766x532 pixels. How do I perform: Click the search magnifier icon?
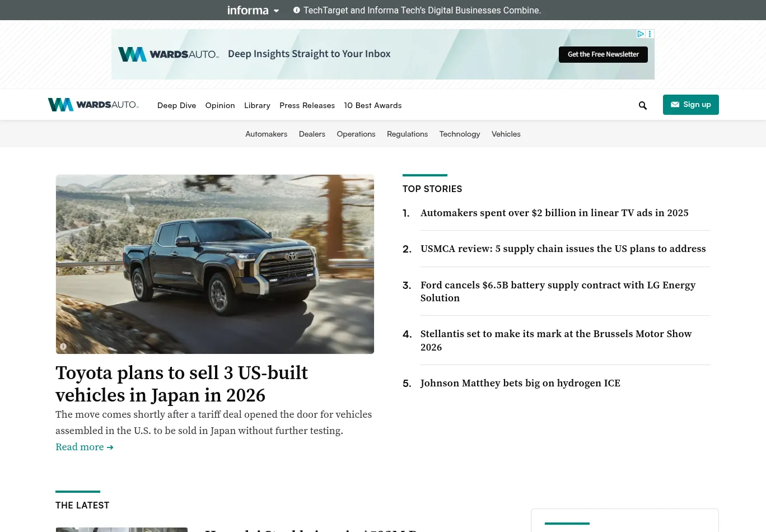click(x=642, y=105)
